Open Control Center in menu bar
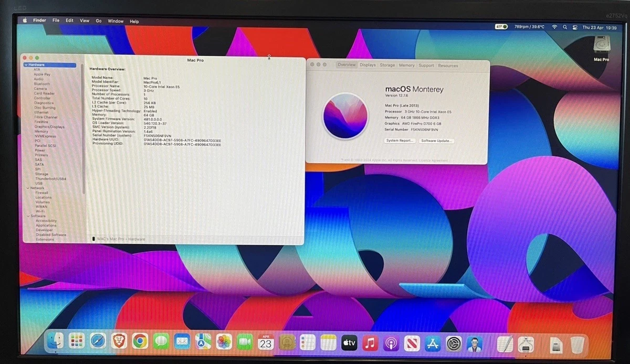This screenshot has height=364, width=630. 575,27
